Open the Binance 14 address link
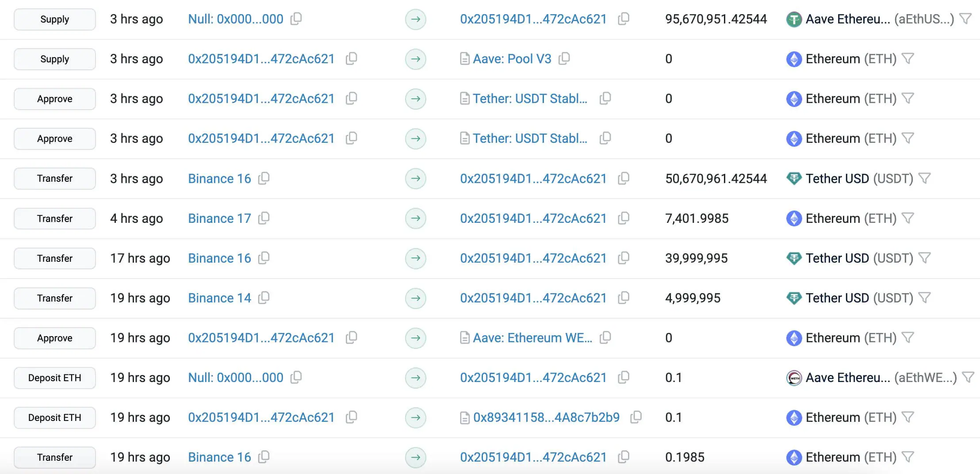The height and width of the screenshot is (474, 980). point(219,298)
